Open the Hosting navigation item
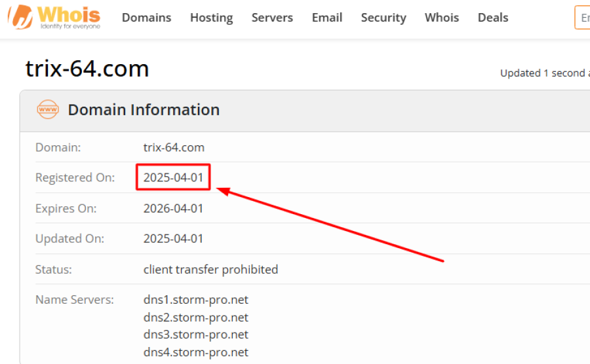This screenshot has width=590, height=364. [211, 18]
